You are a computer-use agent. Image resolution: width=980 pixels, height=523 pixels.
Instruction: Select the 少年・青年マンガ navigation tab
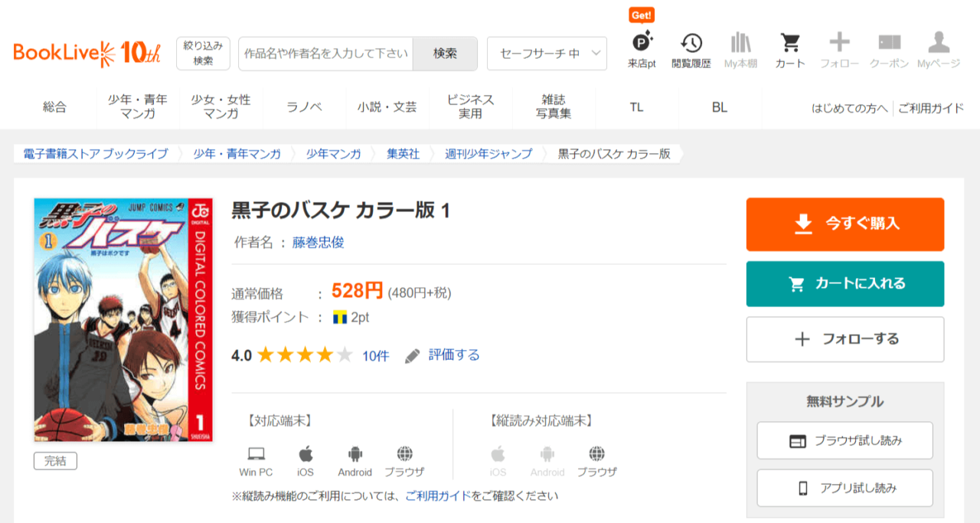(138, 107)
